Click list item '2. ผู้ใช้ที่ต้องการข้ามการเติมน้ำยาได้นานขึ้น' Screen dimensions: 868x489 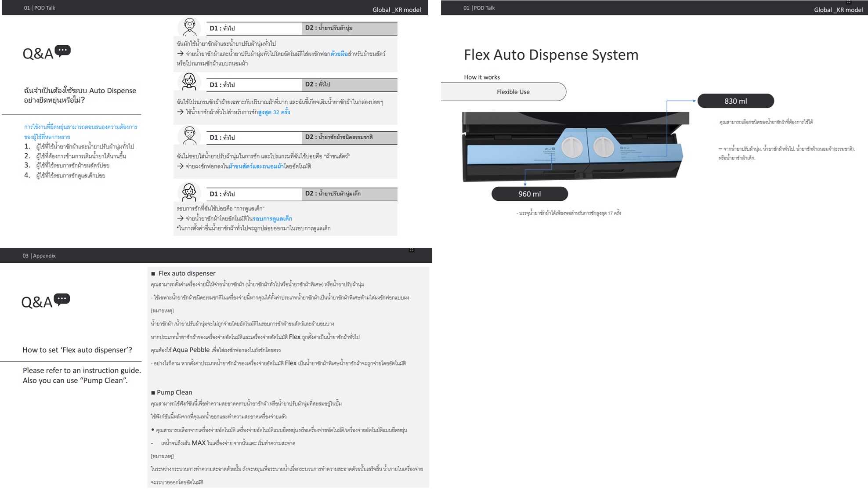tap(75, 156)
